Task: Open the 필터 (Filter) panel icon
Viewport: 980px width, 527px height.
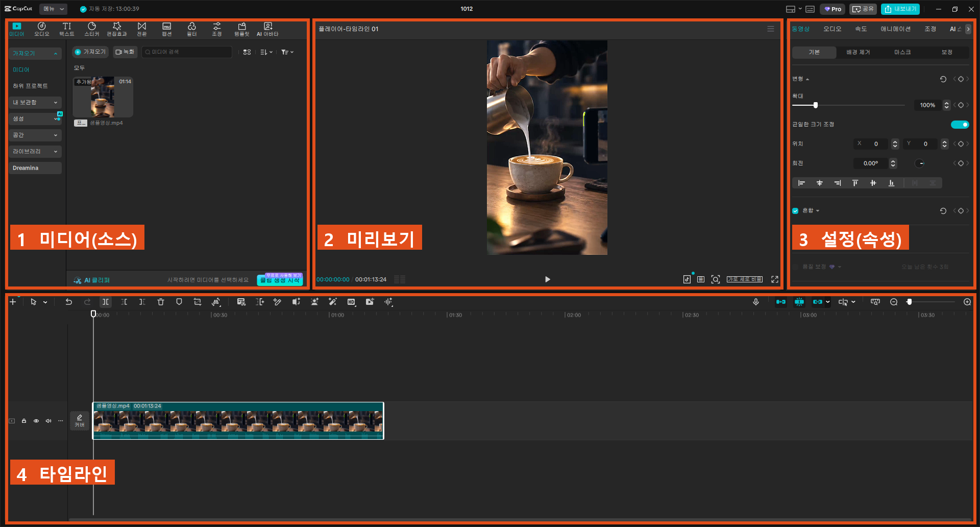Action: pos(192,29)
